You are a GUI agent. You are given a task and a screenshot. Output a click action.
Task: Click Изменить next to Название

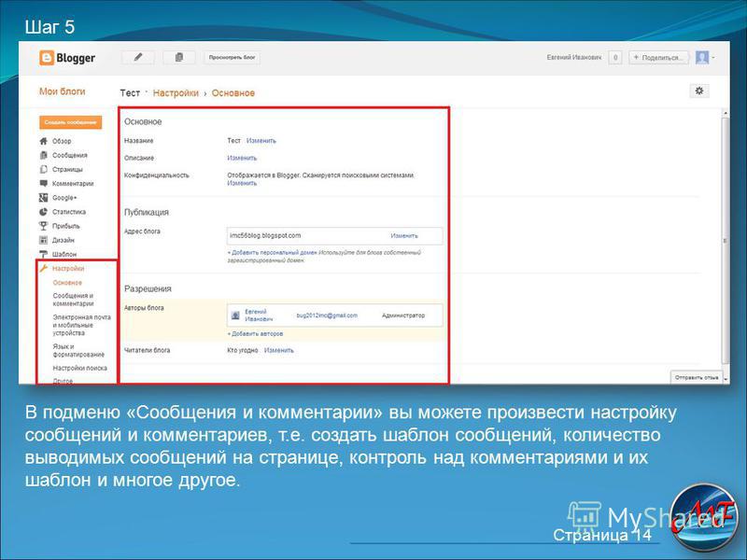(x=261, y=141)
